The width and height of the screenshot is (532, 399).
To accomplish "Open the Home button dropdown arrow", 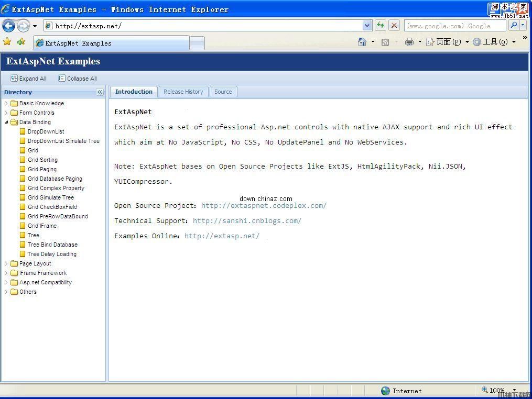I will pyautogui.click(x=373, y=42).
